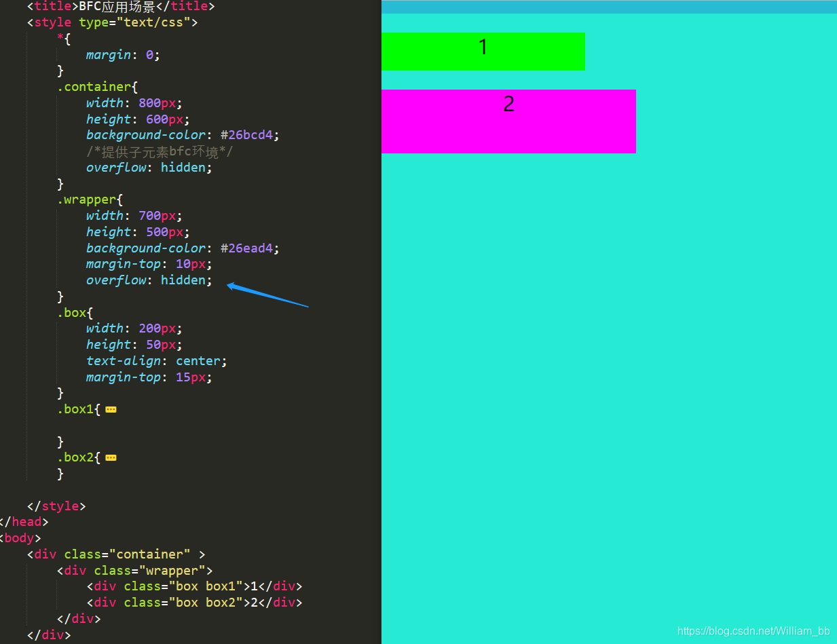This screenshot has width=837, height=644.
Task: Click the .wrapper{ selector line
Action: point(90,200)
